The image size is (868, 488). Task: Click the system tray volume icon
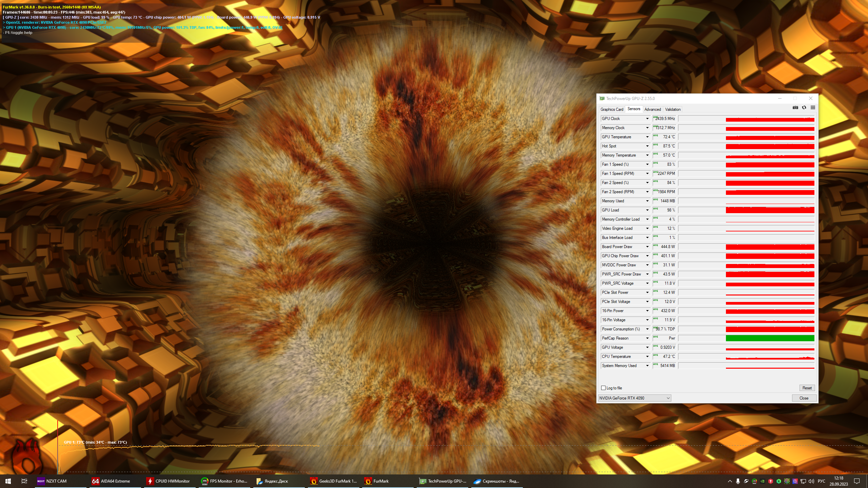pyautogui.click(x=811, y=481)
